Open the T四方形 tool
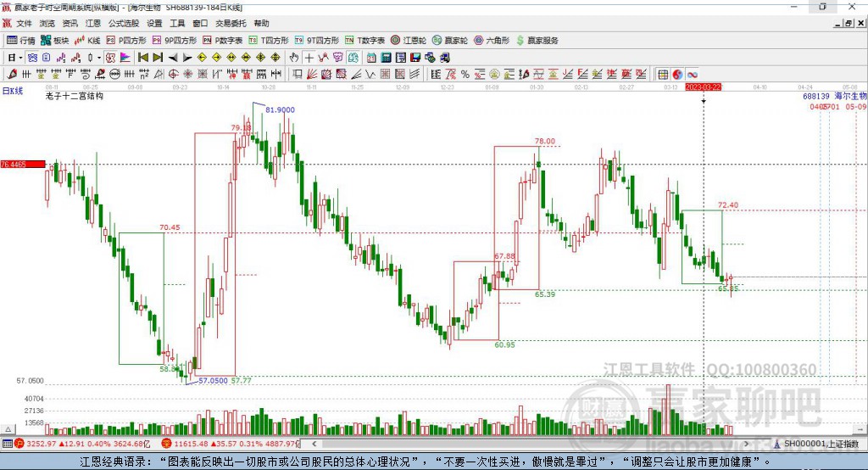868x470 pixels. coord(269,41)
